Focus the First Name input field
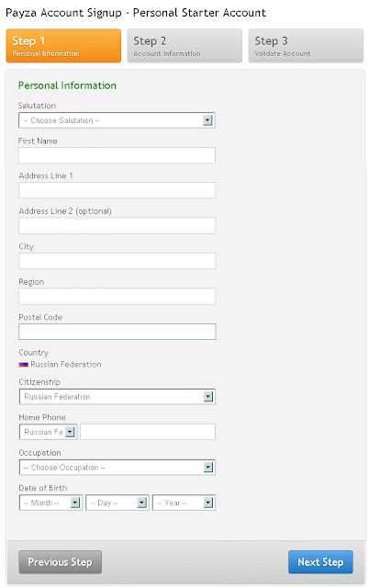Screen dimensions: 369x588 point(117,155)
